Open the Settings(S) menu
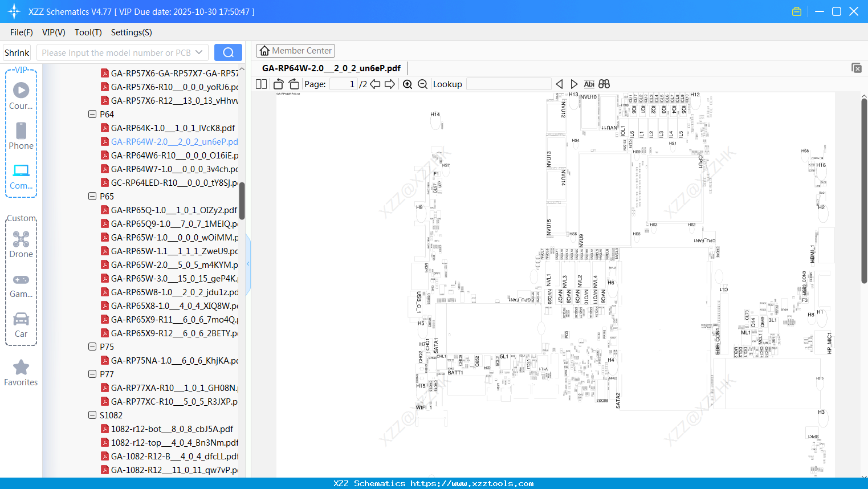Screen dimensions: 868x489 (x=132, y=32)
